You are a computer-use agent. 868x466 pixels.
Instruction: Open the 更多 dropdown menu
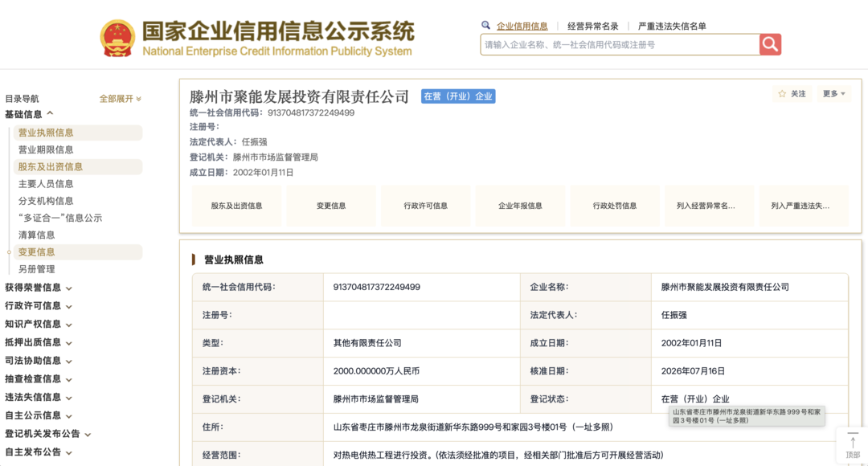tap(833, 94)
